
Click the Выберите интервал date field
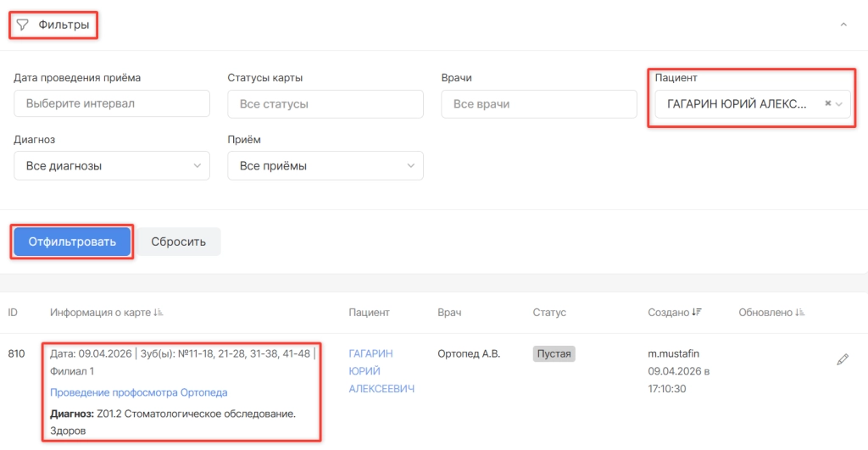(112, 104)
